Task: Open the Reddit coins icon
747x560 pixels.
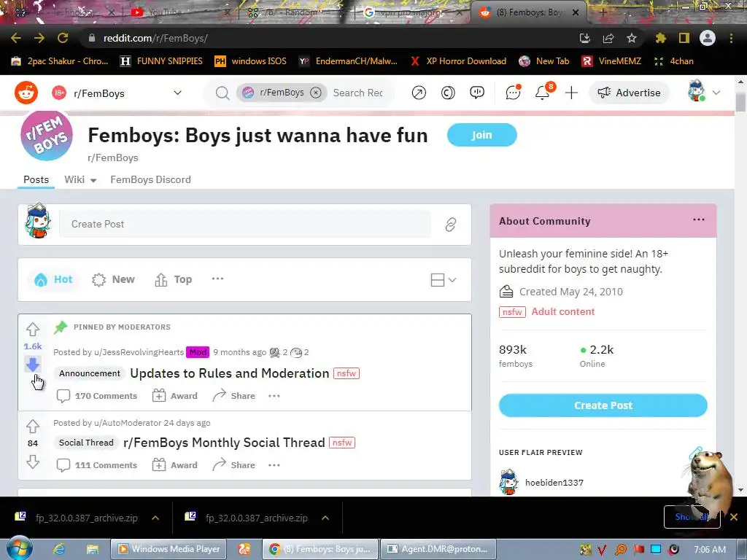Action: (x=448, y=93)
